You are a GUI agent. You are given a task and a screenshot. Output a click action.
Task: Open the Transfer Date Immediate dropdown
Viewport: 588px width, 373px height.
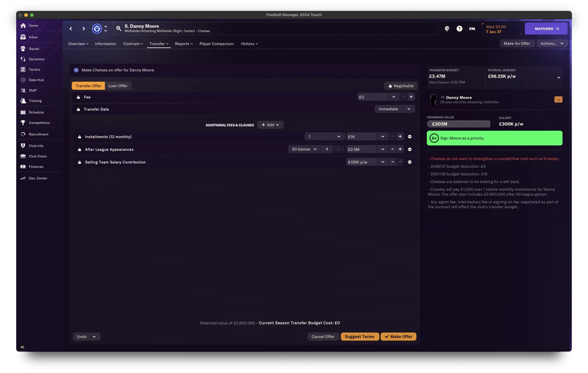(395, 109)
